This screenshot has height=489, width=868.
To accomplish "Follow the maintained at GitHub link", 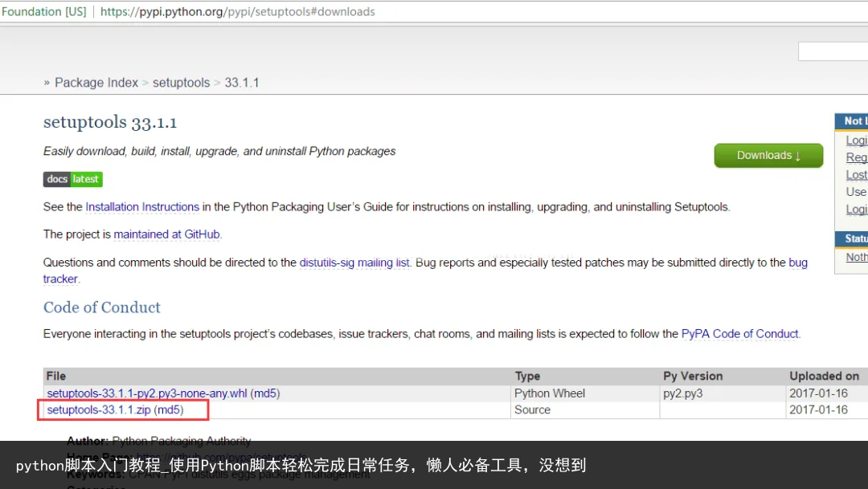I will pyautogui.click(x=166, y=234).
